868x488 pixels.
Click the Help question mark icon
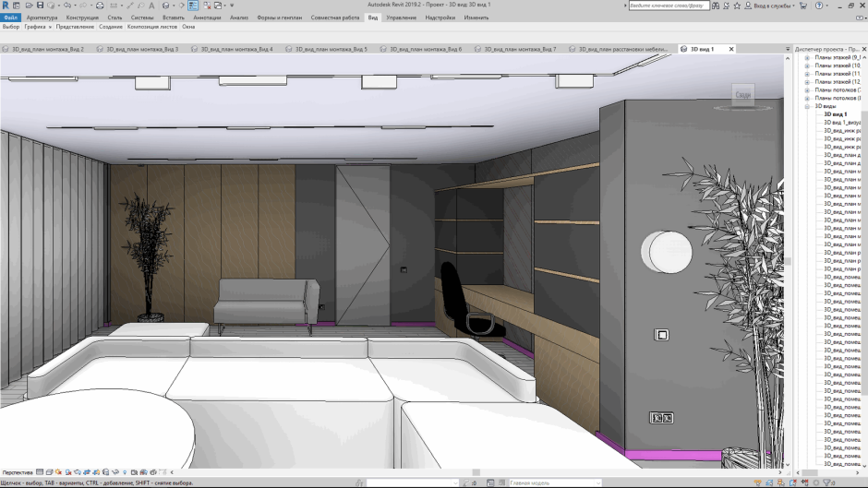818,6
